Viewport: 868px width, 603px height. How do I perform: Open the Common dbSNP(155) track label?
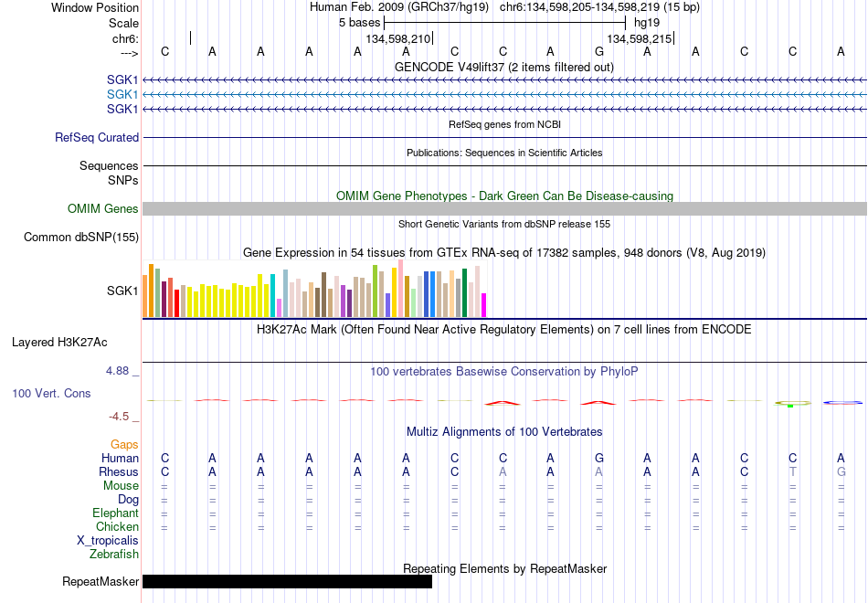81,237
